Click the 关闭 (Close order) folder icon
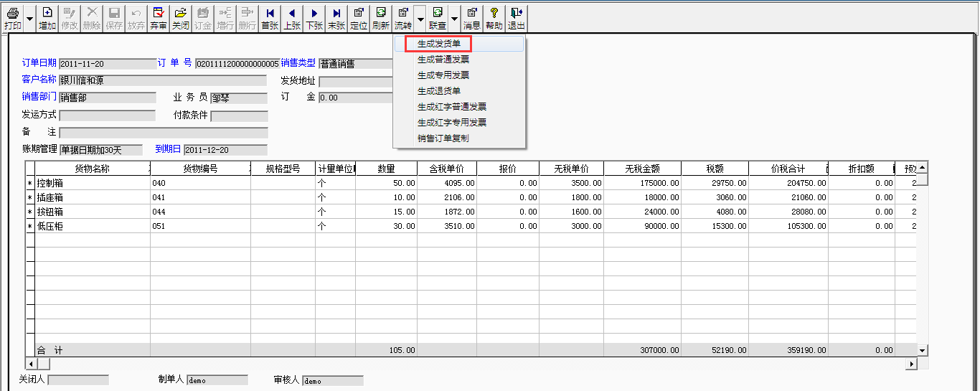Screen dimensions: 980x391 point(181,17)
